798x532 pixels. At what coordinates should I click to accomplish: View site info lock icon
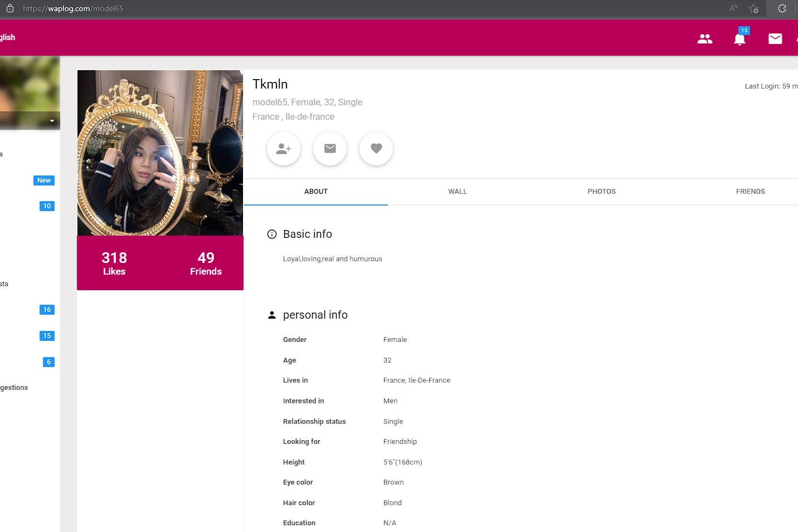(x=9, y=8)
